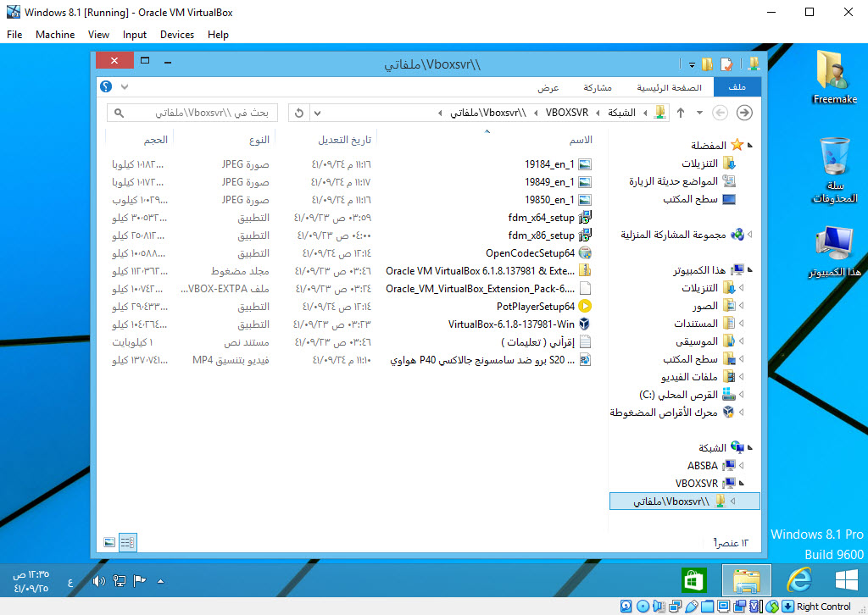Viewport: 868px width, 615px height.
Task: Open the VirtualBox Devices menu
Action: tap(177, 34)
